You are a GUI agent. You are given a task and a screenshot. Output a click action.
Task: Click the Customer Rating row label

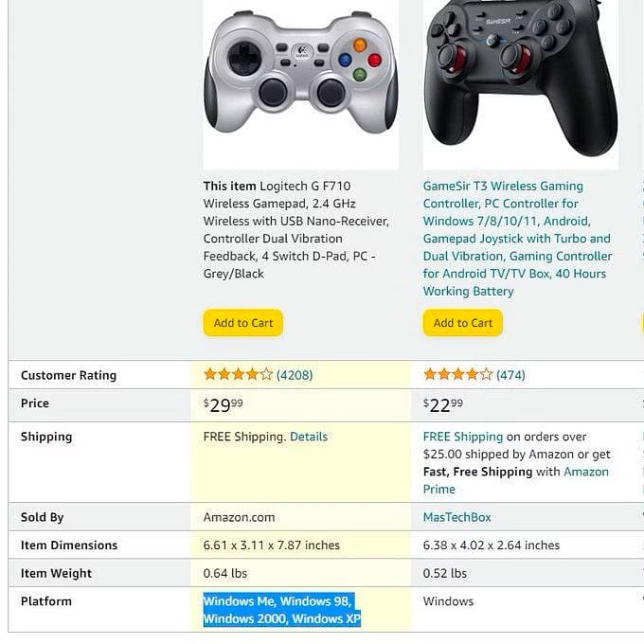68,375
